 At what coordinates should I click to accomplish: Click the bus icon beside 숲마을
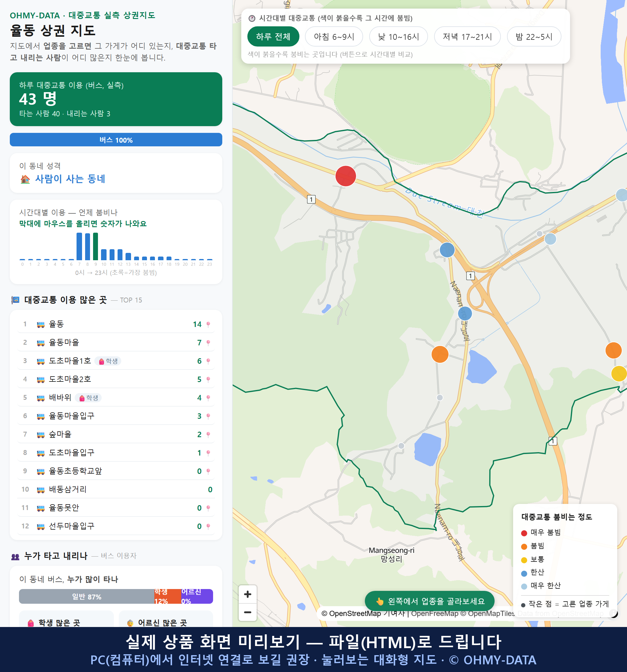tap(40, 434)
